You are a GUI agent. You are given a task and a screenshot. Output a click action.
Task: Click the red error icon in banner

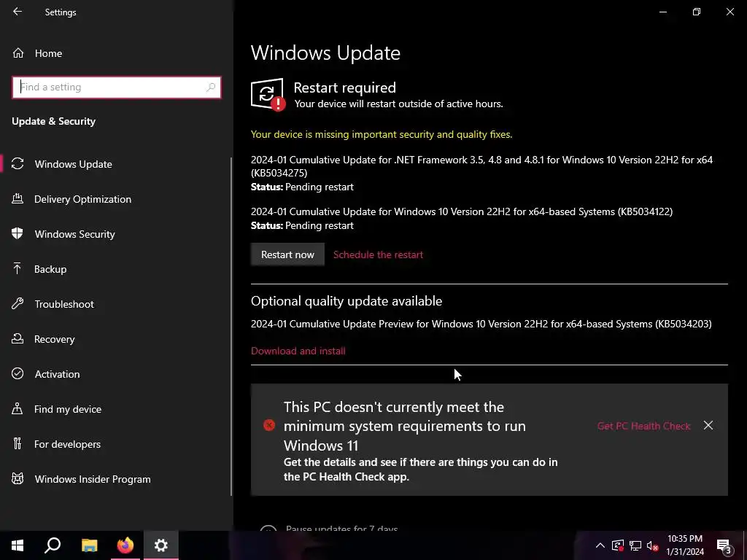(x=269, y=425)
